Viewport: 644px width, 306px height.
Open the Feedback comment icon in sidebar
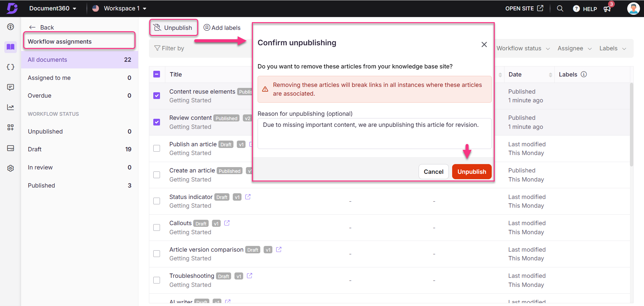click(11, 87)
